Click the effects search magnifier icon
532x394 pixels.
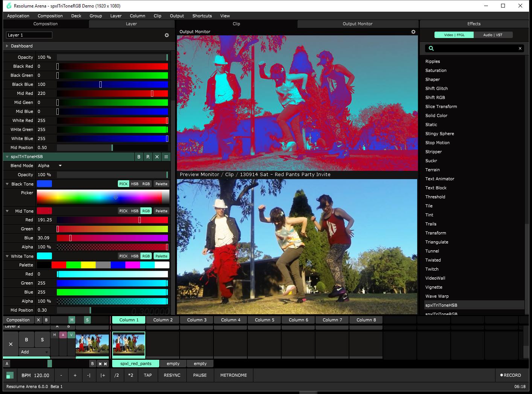pyautogui.click(x=431, y=48)
